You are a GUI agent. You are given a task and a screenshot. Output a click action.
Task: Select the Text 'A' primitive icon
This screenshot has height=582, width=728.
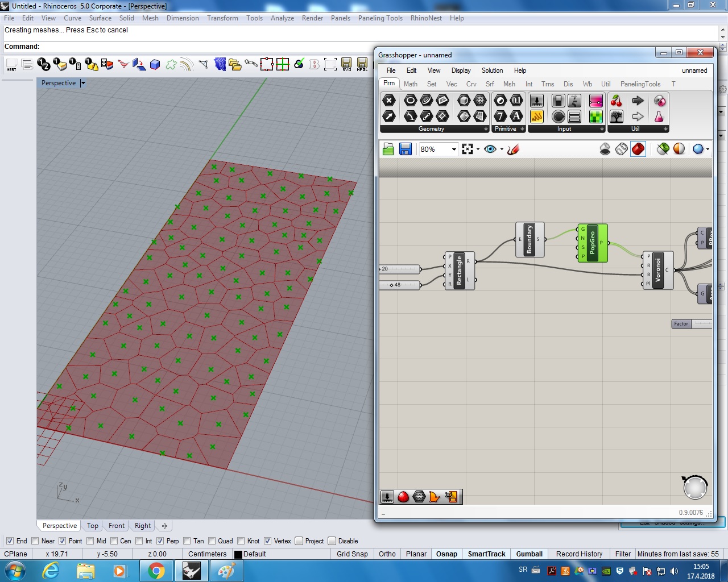coord(516,117)
